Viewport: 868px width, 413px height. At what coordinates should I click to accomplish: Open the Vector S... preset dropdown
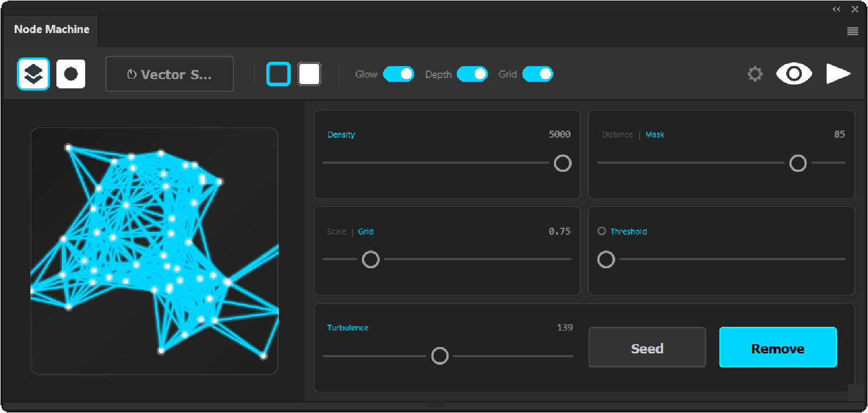[x=169, y=74]
